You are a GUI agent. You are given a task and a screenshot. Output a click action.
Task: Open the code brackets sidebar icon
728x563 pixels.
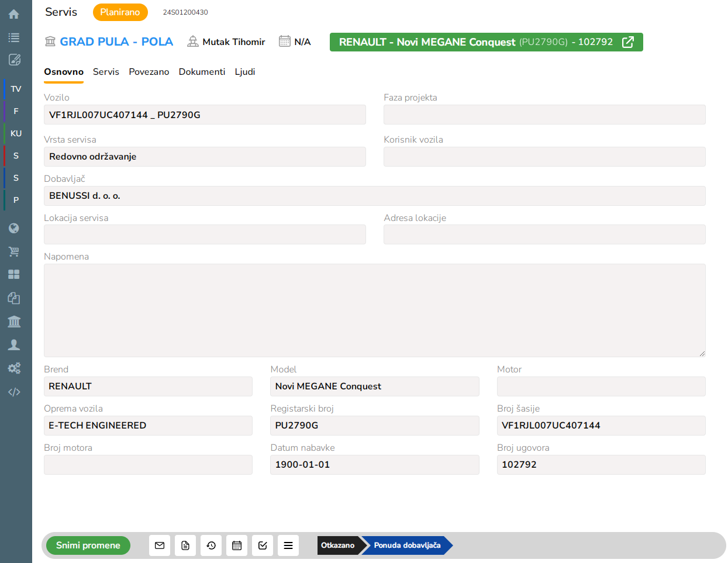pos(14,392)
